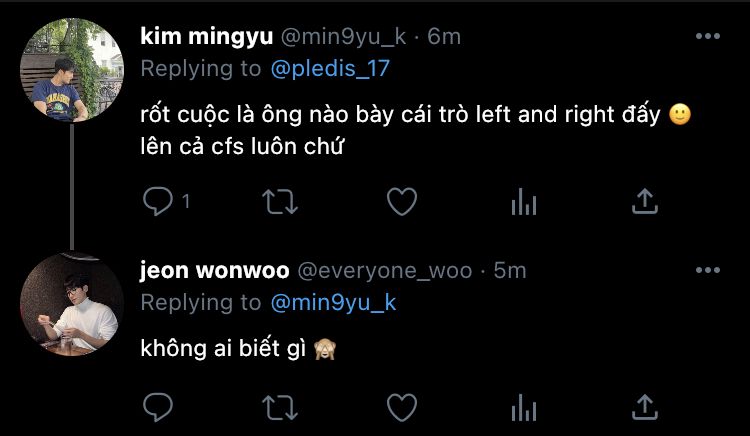750x436 pixels.
Task: View analytics for kim mingyu's tweet
Action: (x=524, y=202)
